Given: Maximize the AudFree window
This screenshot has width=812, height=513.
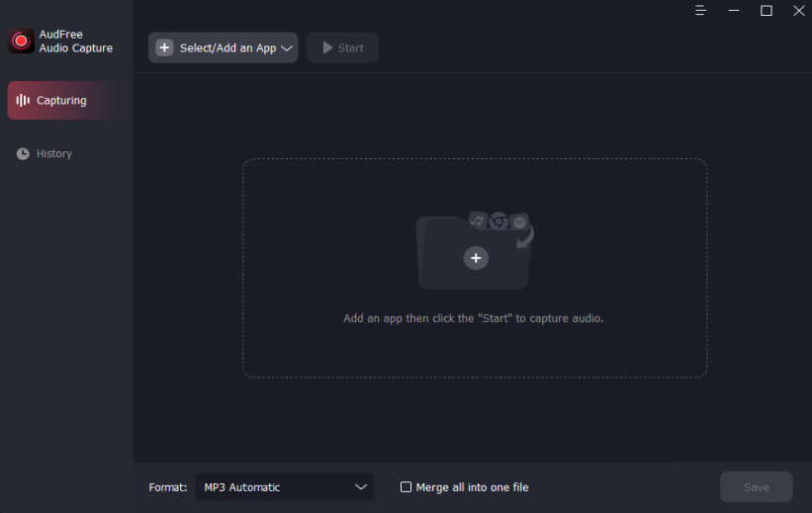Looking at the screenshot, I should pyautogui.click(x=766, y=10).
